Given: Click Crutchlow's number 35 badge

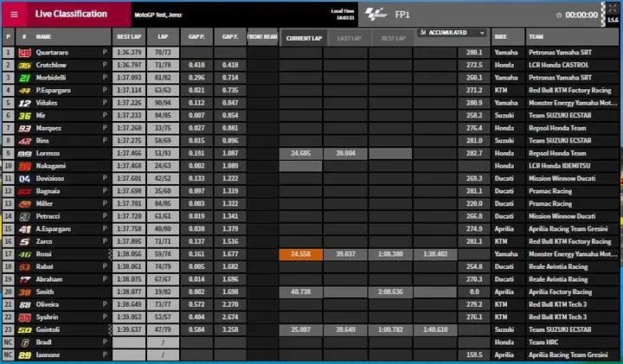Looking at the screenshot, I should (x=24, y=65).
